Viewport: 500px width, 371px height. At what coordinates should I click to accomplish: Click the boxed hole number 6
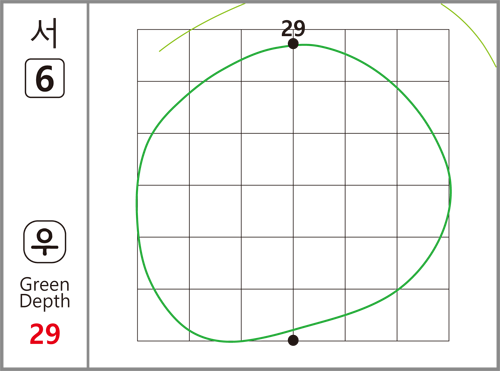45,78
